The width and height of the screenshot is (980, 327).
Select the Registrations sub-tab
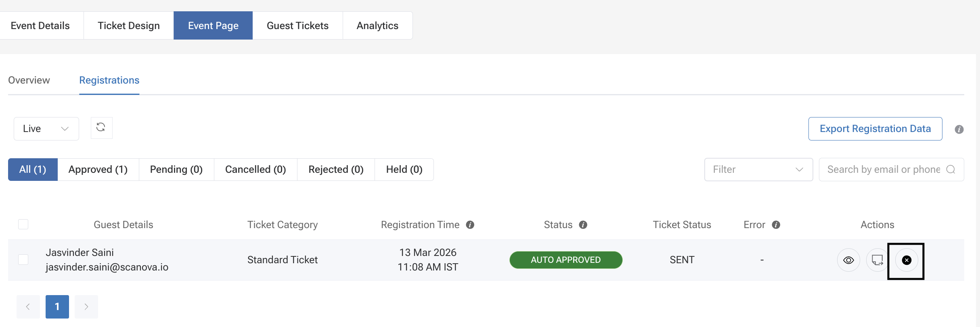[109, 80]
